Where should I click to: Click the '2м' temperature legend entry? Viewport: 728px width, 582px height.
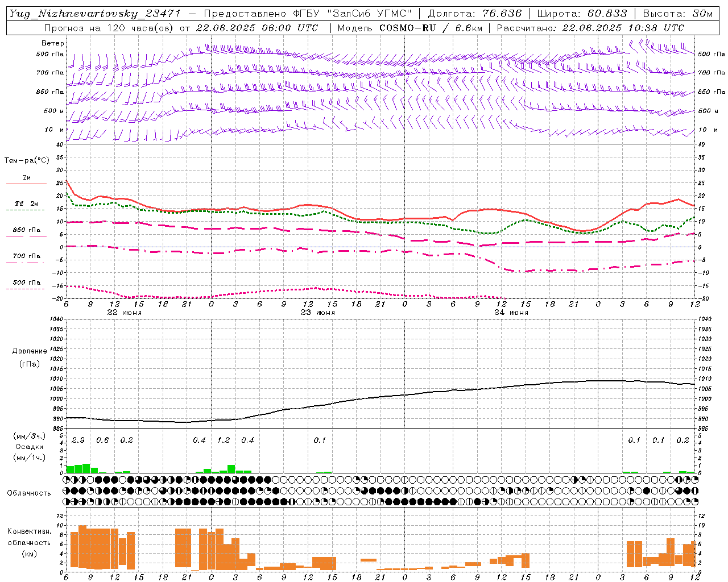[26, 177]
